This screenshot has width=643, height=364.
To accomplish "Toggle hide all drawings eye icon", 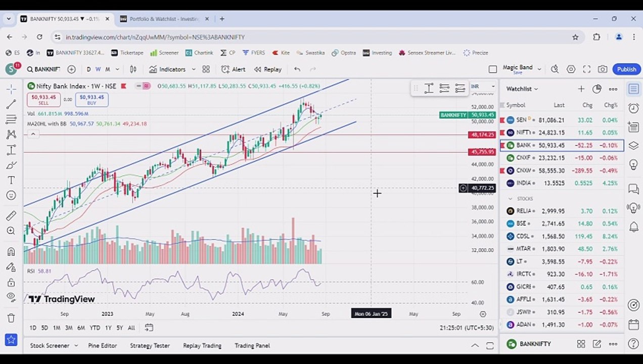I will [11, 297].
